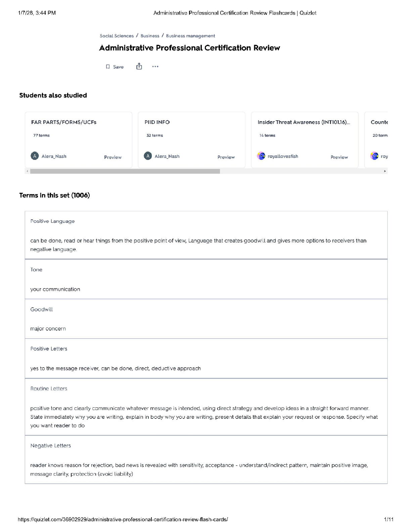Select the Routine Letters flashcard
Screen dimensions: 411x532
[x=49, y=389]
